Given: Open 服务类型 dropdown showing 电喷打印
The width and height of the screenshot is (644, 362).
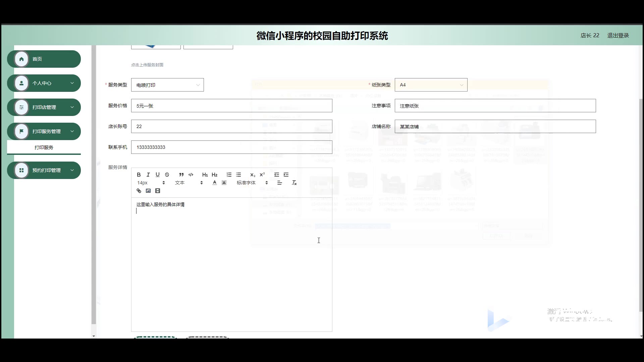Looking at the screenshot, I should tap(167, 85).
